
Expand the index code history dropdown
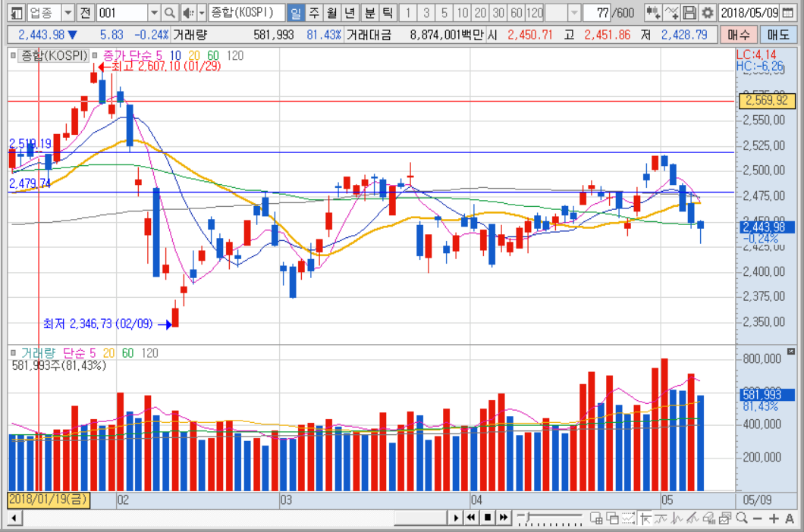(154, 12)
